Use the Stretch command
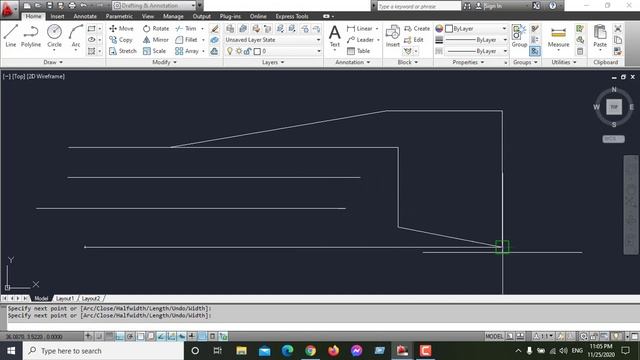Viewport: 640px width, 360px height. (x=123, y=51)
